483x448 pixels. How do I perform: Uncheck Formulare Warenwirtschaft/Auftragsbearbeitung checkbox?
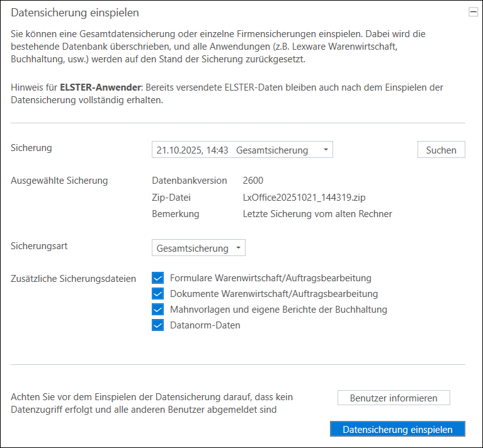click(x=158, y=277)
